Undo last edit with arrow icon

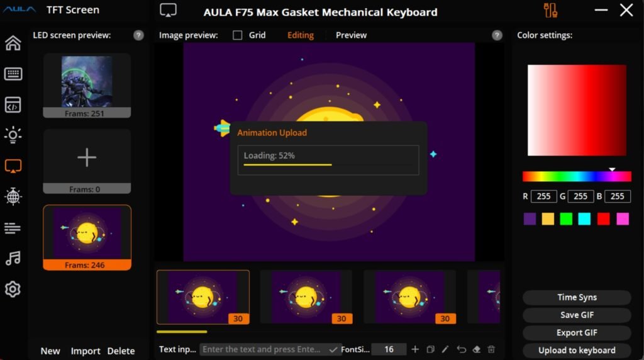tap(461, 349)
